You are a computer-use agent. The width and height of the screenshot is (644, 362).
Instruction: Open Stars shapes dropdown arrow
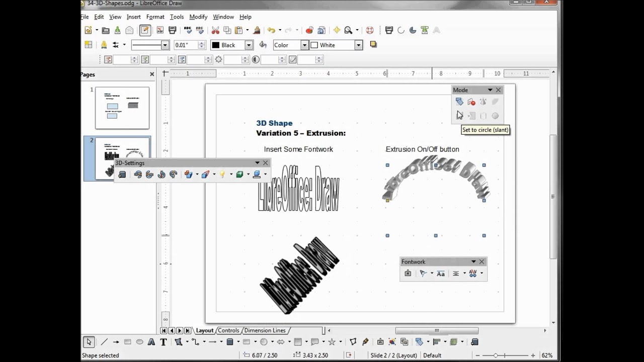click(x=341, y=342)
